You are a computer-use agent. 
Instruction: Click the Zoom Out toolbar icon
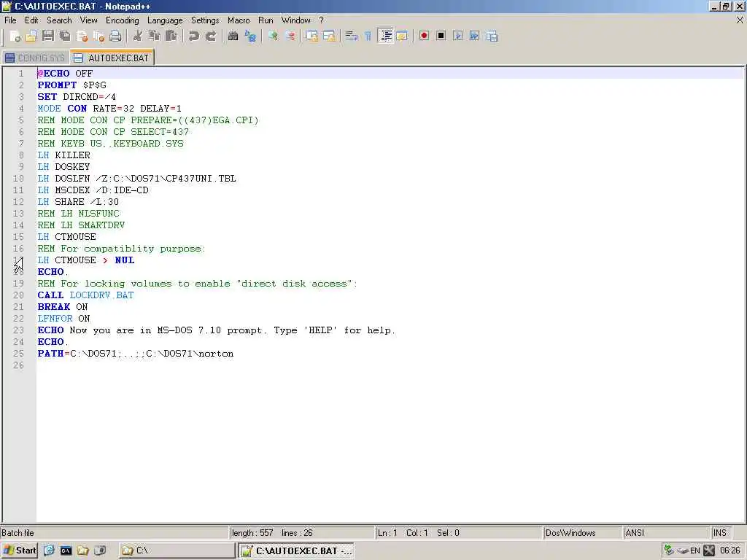pyautogui.click(x=290, y=36)
